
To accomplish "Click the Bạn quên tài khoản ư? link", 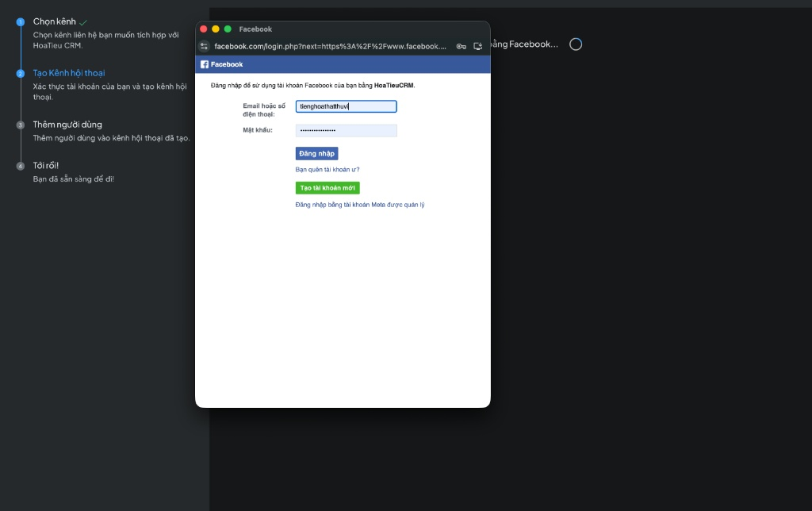I will coord(327,170).
